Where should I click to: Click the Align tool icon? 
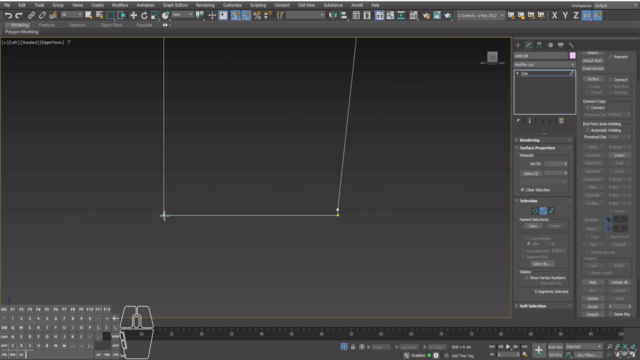click(x=344, y=16)
